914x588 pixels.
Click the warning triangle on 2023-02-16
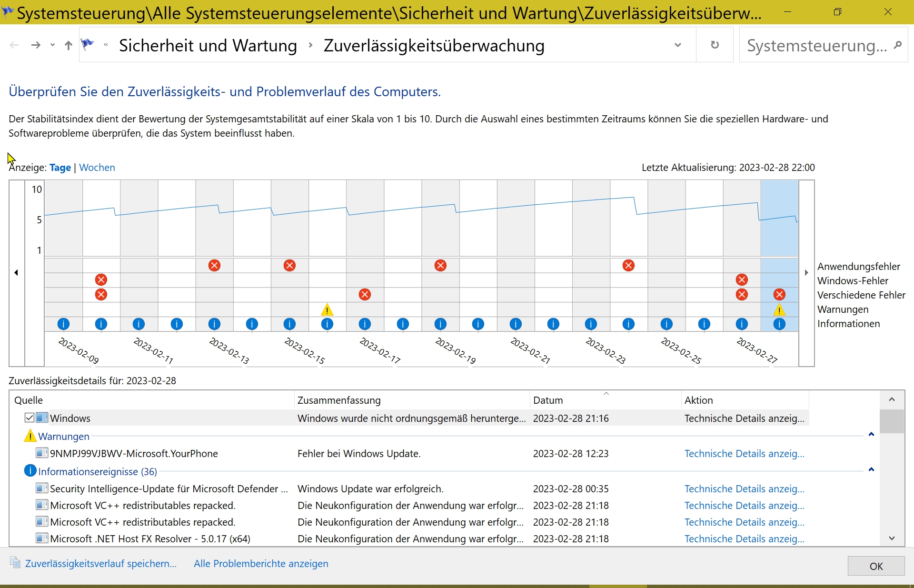coord(327,310)
